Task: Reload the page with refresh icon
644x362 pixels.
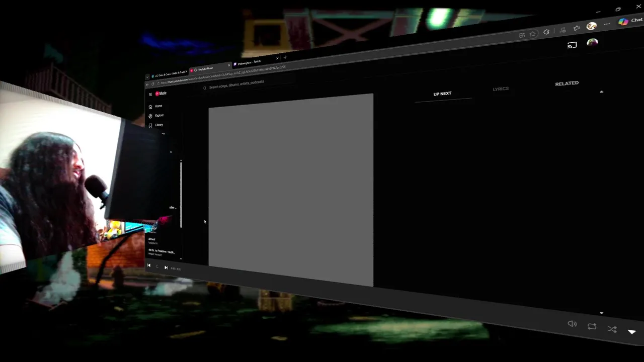Action: (153, 84)
